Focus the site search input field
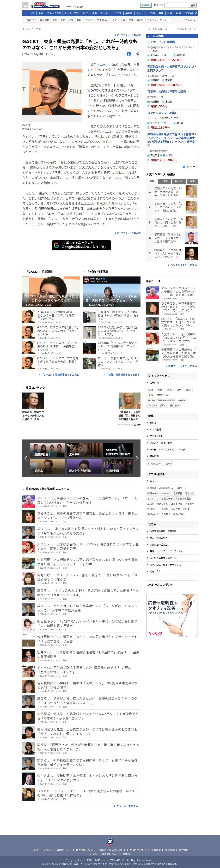The height and width of the screenshot is (868, 220). tap(176, 5)
